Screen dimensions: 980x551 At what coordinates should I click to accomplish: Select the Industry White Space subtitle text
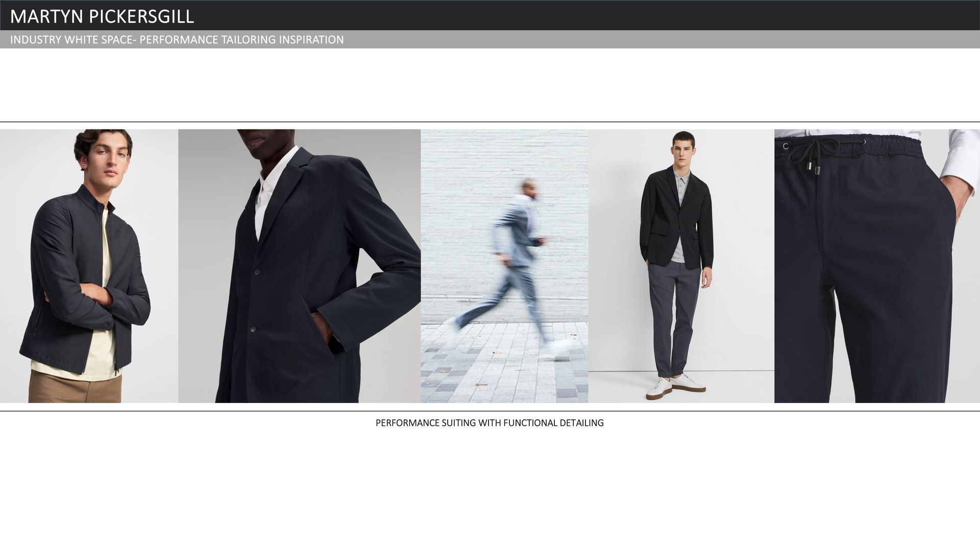click(x=177, y=40)
